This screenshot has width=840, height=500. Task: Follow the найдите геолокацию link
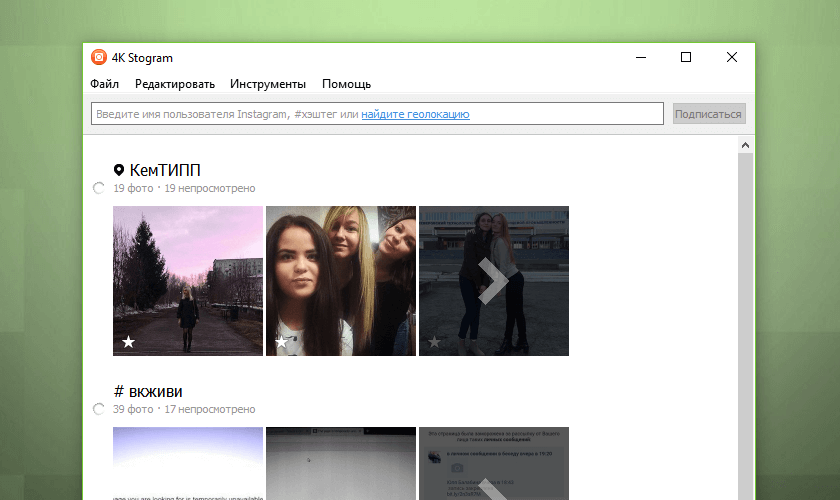pos(415,114)
